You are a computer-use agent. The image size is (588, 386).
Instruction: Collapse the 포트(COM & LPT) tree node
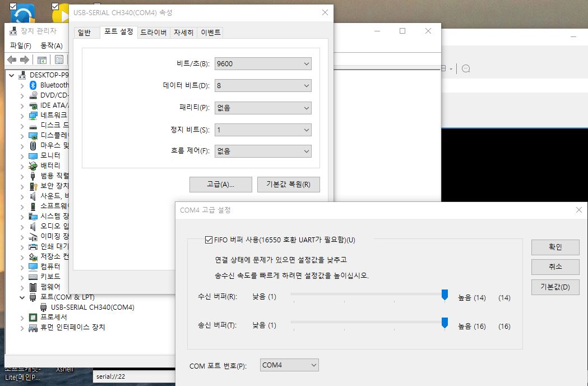[22, 297]
